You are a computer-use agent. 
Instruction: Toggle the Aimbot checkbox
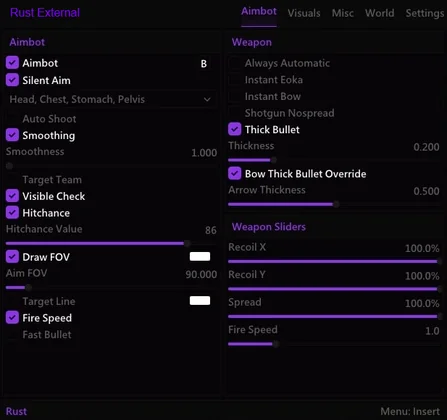(12, 63)
